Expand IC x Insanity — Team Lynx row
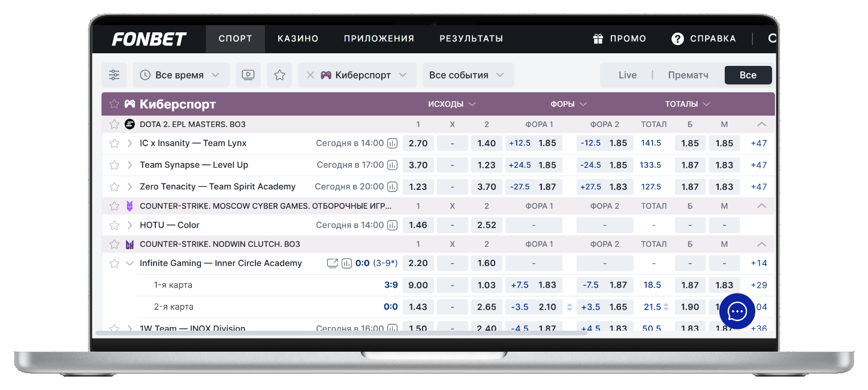Viewport: 868px width, 390px height. [129, 143]
